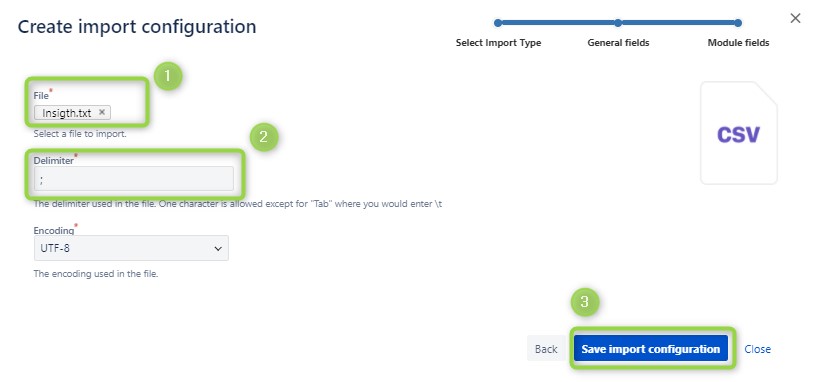Viewport: 815px width, 382px height.
Task: Go to General fields step label
Action: [x=618, y=43]
